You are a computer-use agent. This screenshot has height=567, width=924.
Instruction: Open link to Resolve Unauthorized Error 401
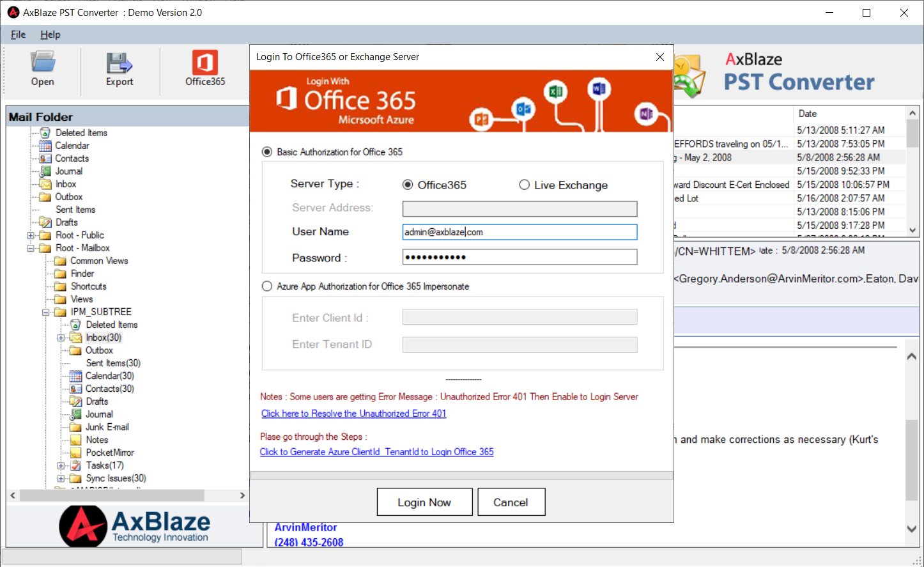353,414
